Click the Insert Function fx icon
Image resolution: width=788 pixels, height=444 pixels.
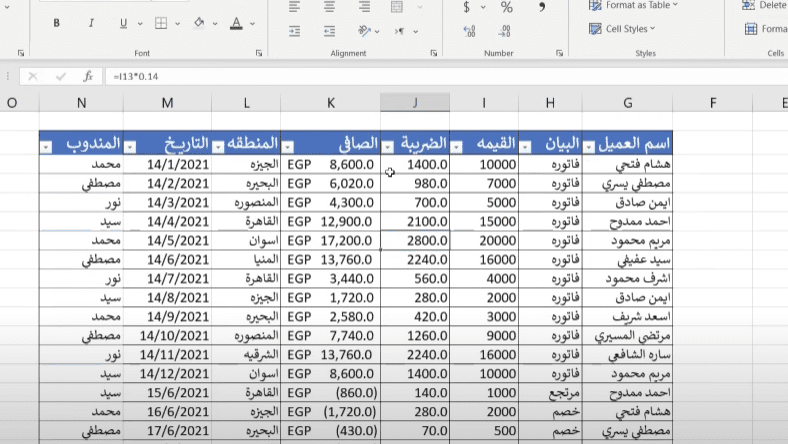tap(88, 76)
